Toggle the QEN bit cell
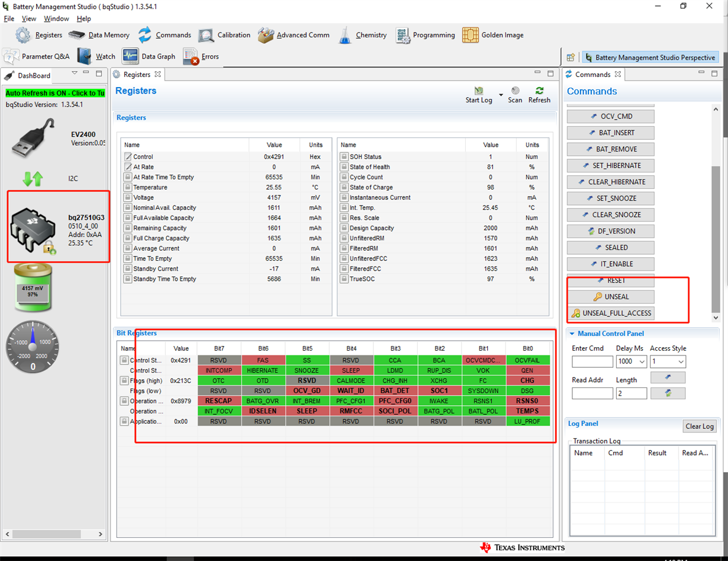The height and width of the screenshot is (561, 728). [527, 370]
